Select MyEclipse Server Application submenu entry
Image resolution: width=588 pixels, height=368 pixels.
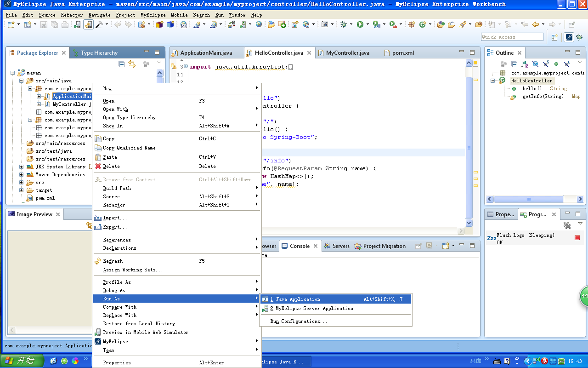336,308
